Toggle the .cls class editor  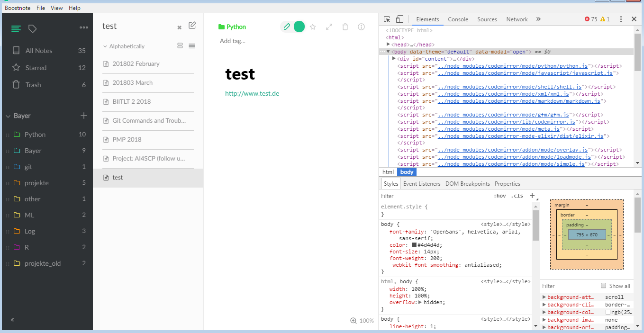(x=517, y=196)
